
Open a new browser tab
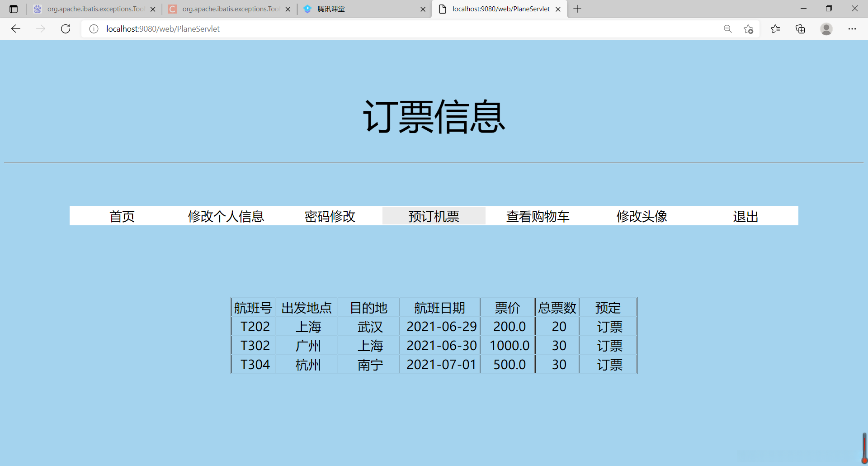click(577, 9)
